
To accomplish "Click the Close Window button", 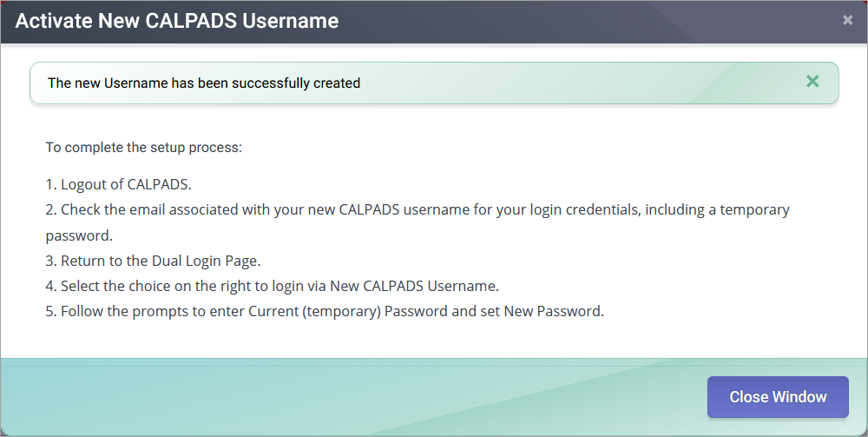I will pos(778,396).
